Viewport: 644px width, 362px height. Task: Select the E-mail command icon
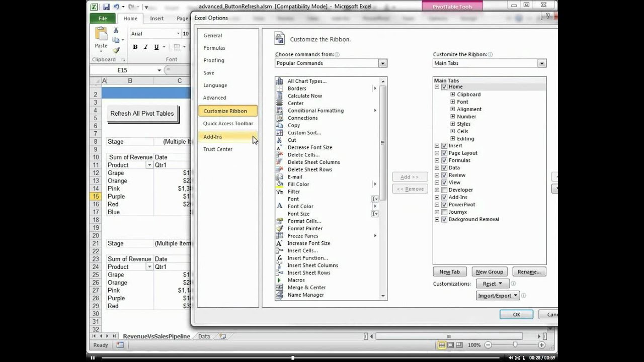point(280,177)
